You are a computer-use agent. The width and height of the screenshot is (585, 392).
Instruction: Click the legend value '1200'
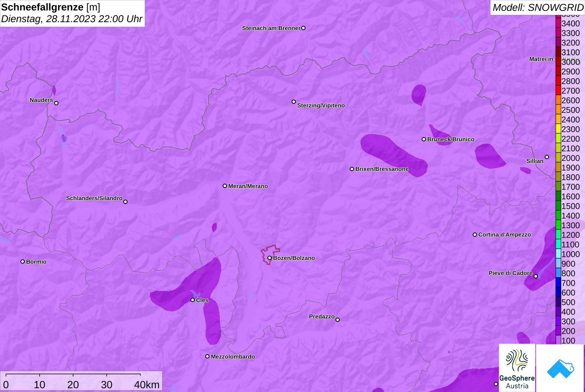570,235
